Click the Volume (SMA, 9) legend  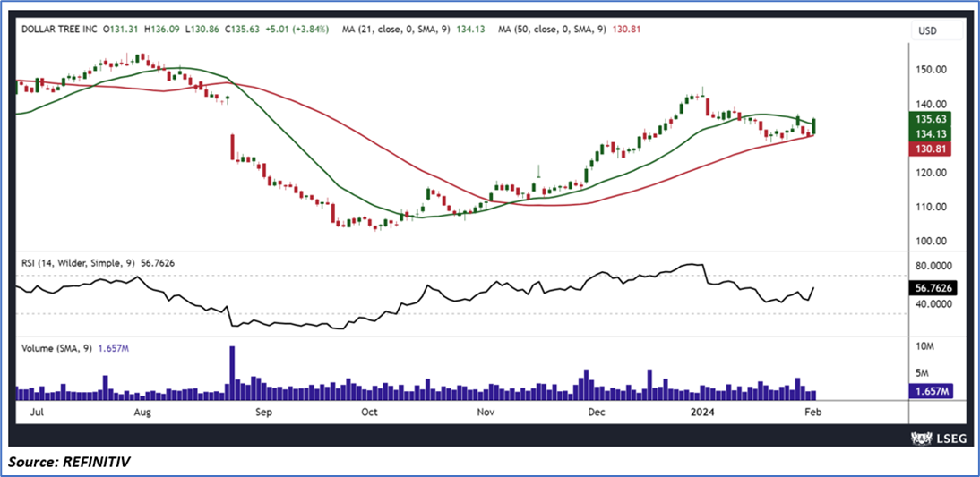click(75, 348)
